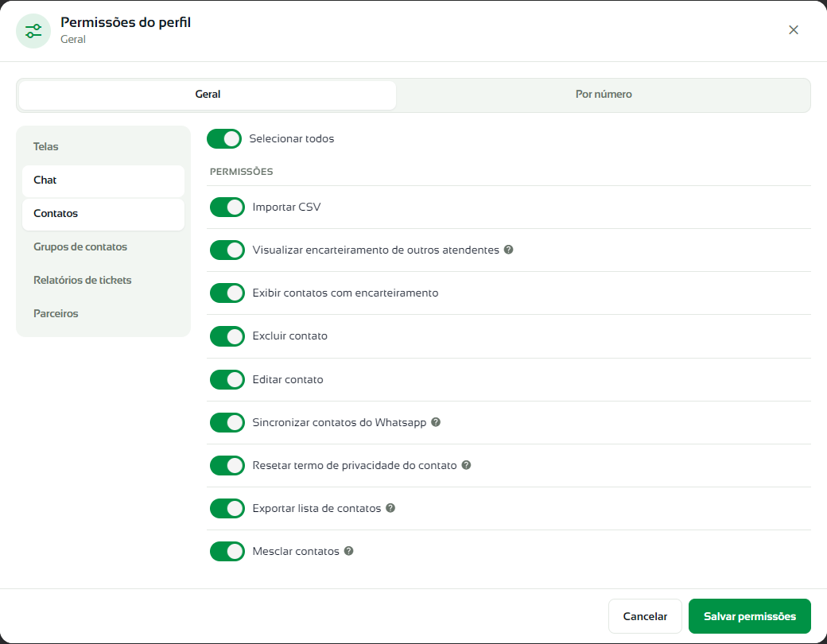Open Relatórios de tickets section
This screenshot has width=827, height=644.
point(103,280)
